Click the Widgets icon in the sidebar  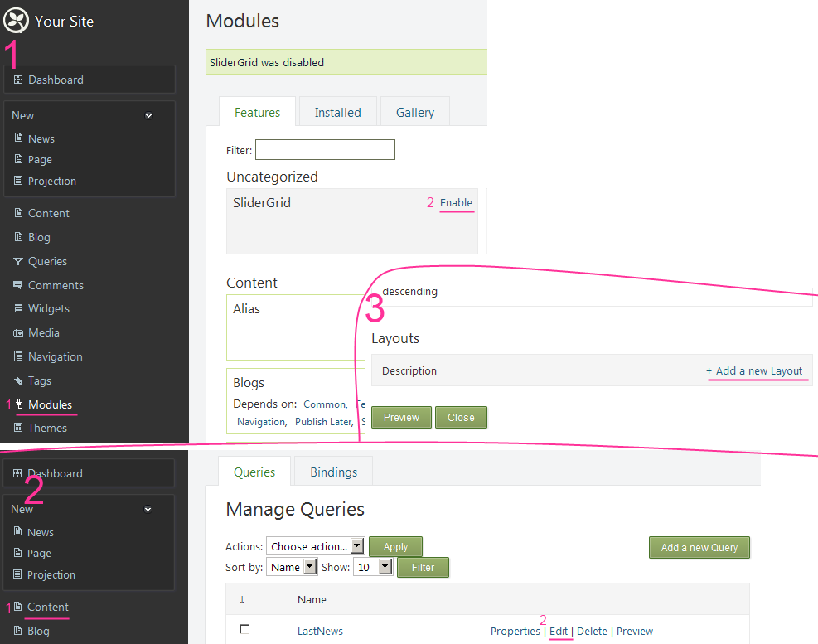click(18, 308)
